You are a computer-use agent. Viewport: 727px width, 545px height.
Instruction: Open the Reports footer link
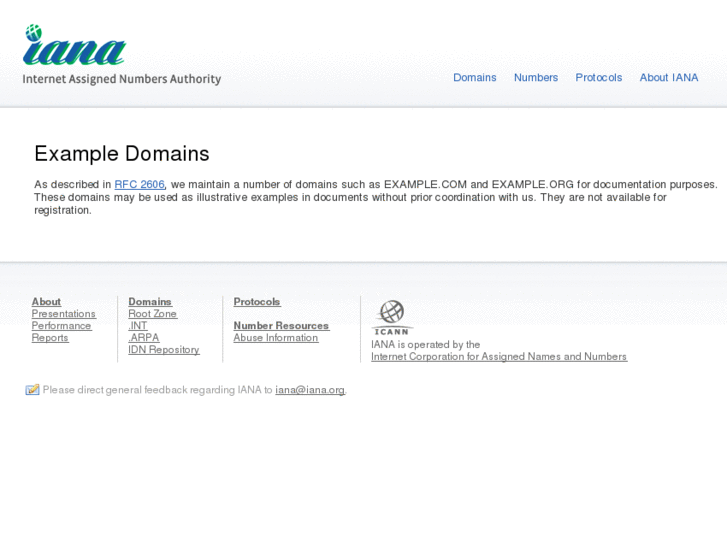click(50, 338)
